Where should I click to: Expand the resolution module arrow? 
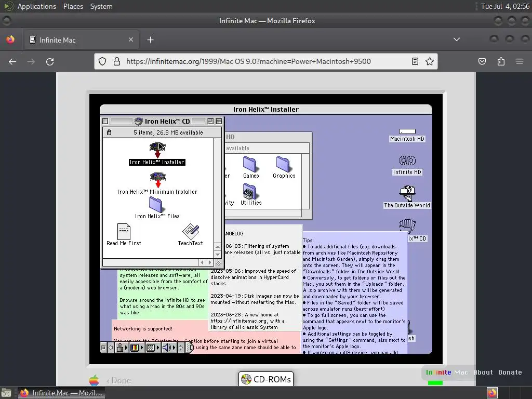pos(158,348)
